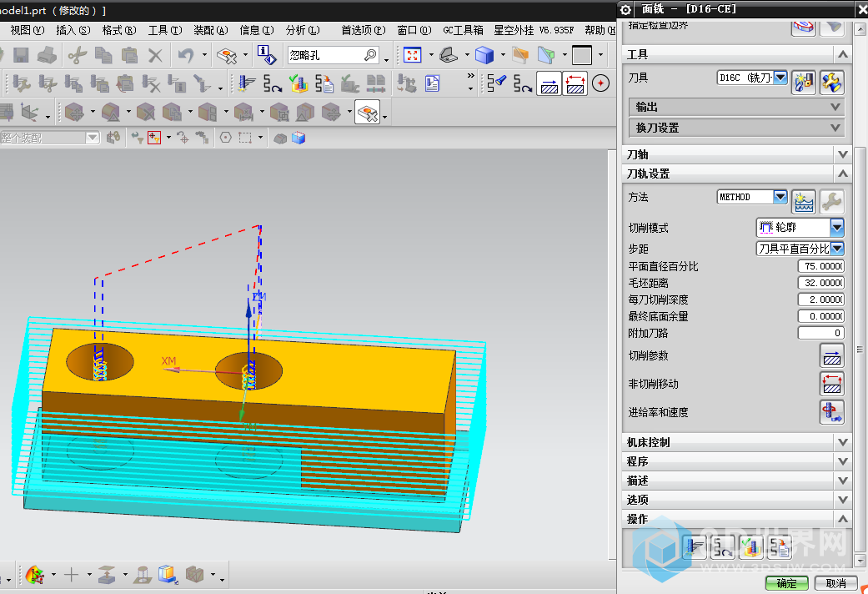This screenshot has height=594, width=868.
Task: Click the plus crosshair icon in the bottom toolbar
Action: pyautogui.click(x=72, y=575)
